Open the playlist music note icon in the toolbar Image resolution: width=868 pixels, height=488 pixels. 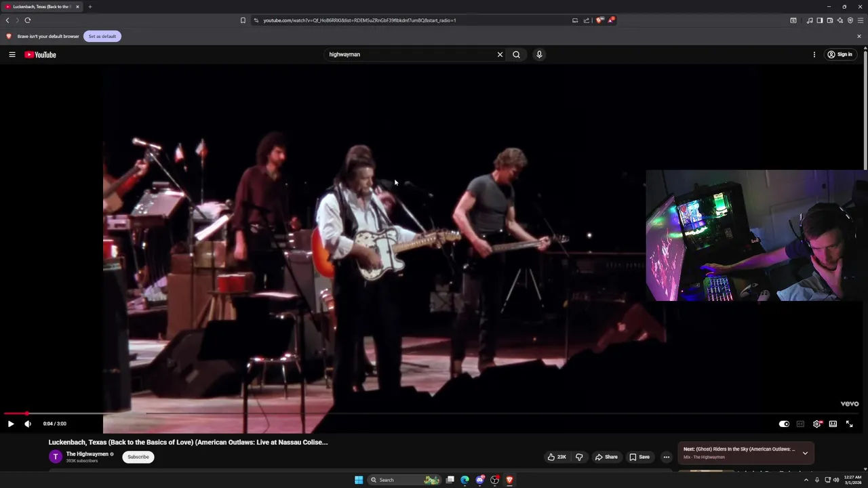[810, 20]
